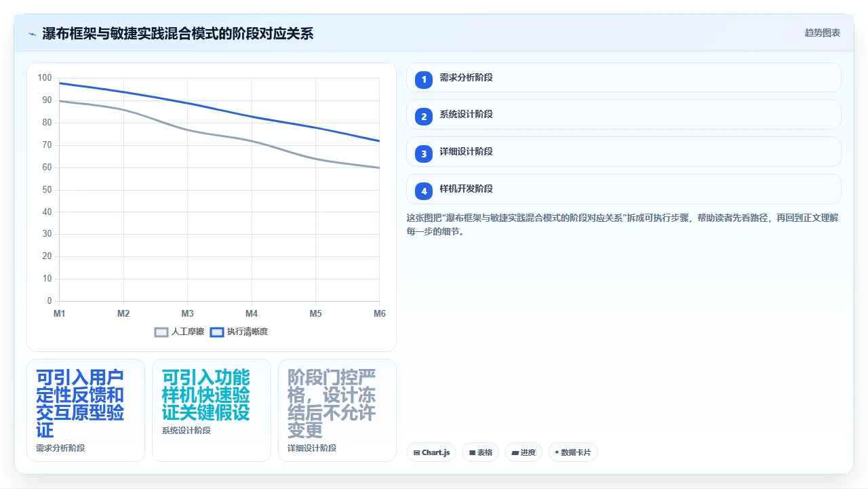This screenshot has width=868, height=489.
Task: Select the 系统设计阶段 step row
Action: [x=624, y=115]
